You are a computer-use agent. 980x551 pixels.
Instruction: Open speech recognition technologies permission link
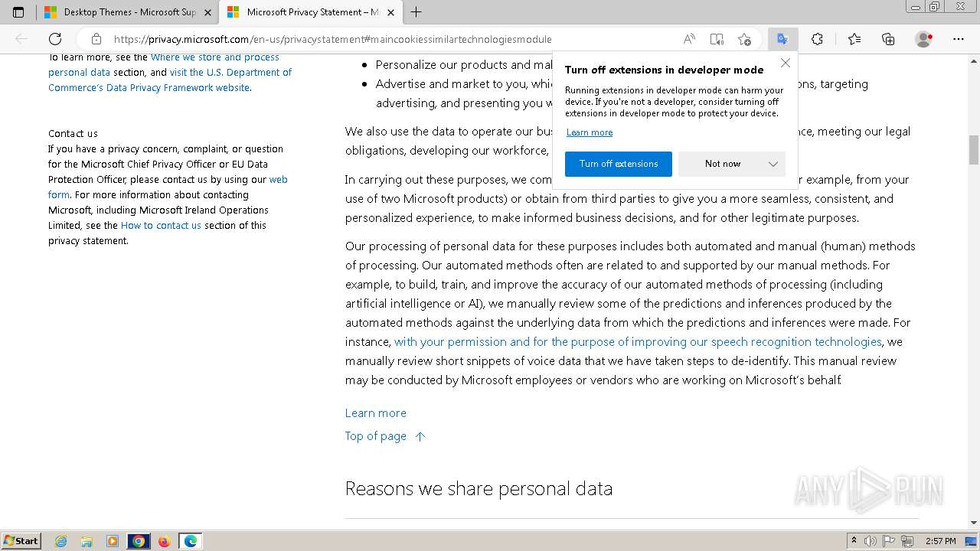pyautogui.click(x=638, y=342)
